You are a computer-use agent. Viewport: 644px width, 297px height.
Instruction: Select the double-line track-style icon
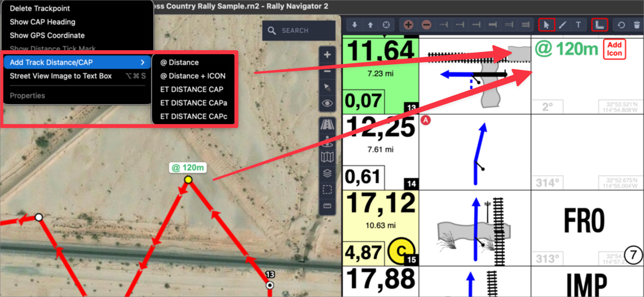[x=509, y=25]
